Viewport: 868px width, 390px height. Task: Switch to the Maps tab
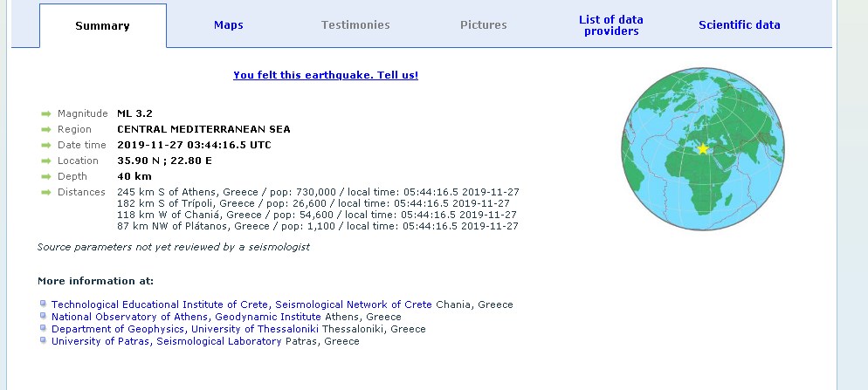(x=229, y=25)
